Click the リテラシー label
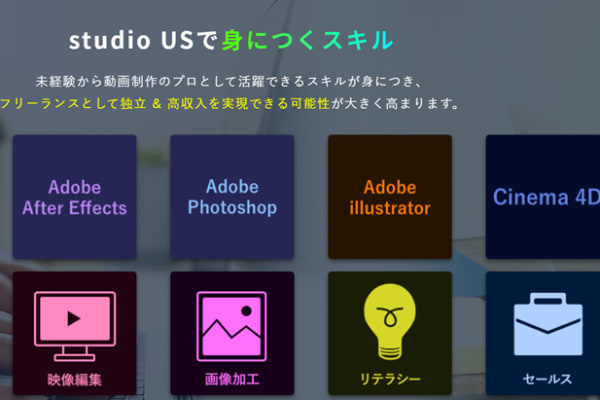The image size is (600, 400). click(390, 379)
